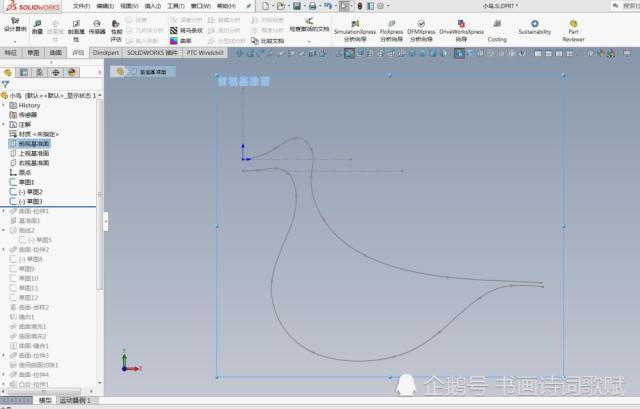Open Part Reviewer

573,31
